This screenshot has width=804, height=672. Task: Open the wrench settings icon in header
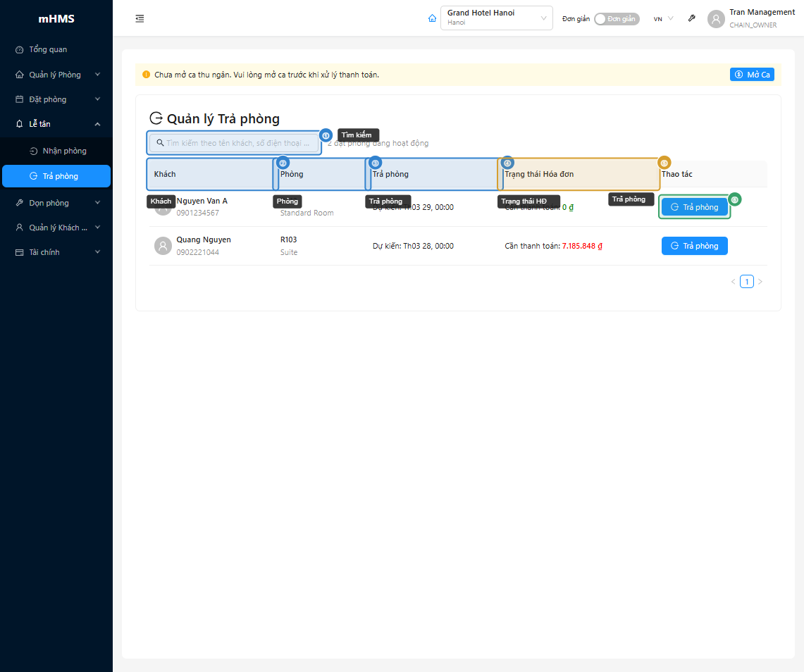tap(692, 18)
